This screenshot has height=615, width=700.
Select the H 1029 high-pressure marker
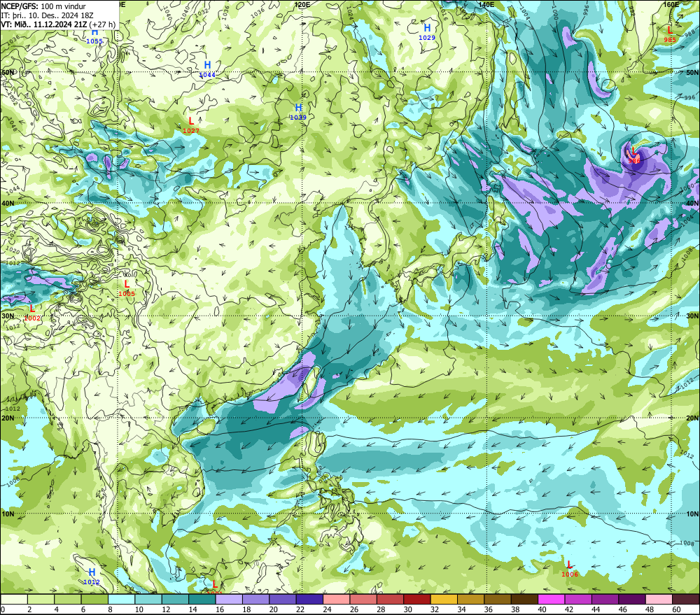pyautogui.click(x=427, y=33)
